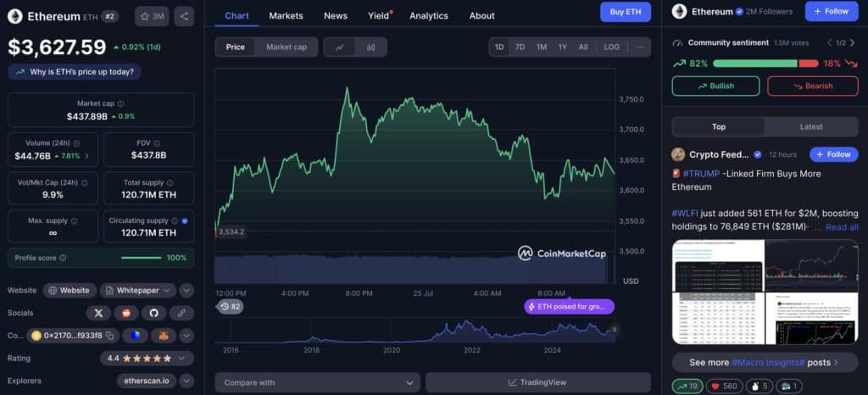The image size is (868, 395).
Task: Select candlestick chart style
Action: pos(371,47)
